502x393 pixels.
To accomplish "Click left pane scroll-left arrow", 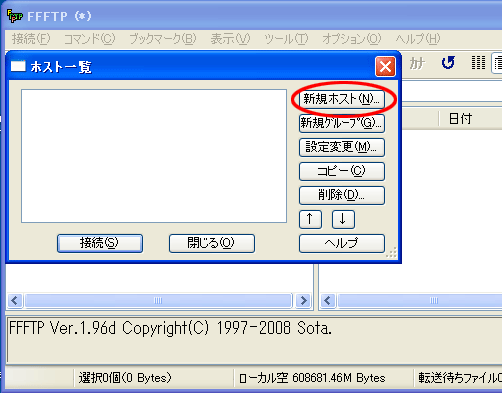I will 14,301.
